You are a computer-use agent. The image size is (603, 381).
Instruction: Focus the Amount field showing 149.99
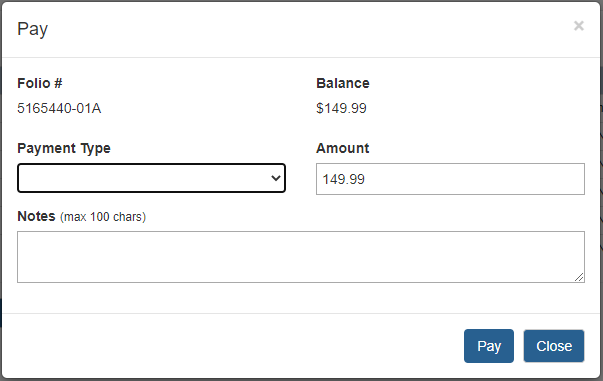coord(450,179)
